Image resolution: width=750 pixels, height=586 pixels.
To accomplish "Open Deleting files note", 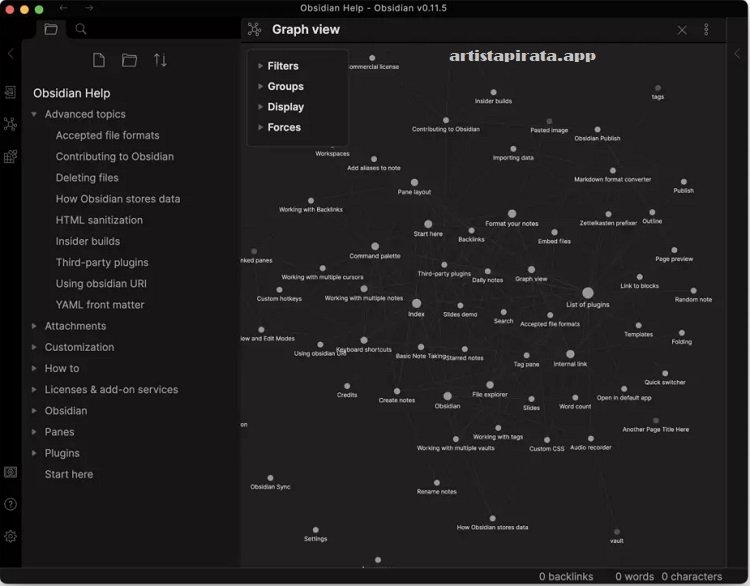I will coord(87,178).
